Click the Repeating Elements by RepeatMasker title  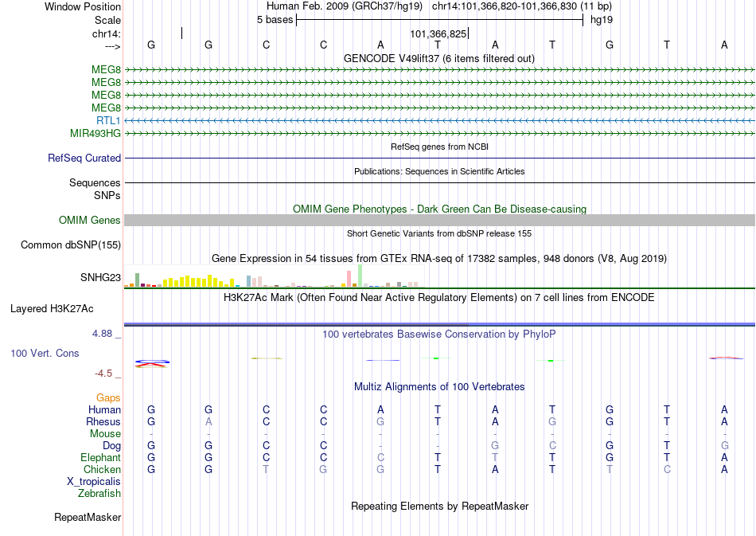[x=439, y=507]
